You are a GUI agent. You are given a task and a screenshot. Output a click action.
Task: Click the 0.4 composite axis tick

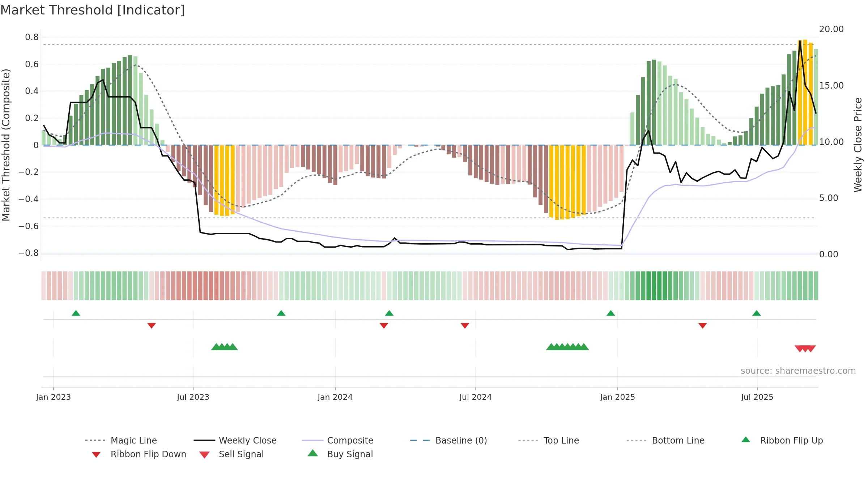32,91
